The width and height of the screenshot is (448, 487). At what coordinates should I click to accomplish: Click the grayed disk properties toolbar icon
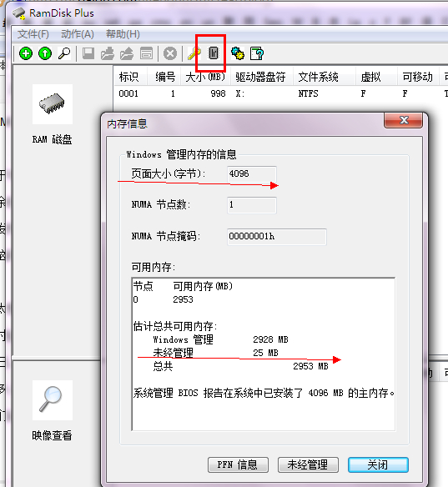pos(146,53)
